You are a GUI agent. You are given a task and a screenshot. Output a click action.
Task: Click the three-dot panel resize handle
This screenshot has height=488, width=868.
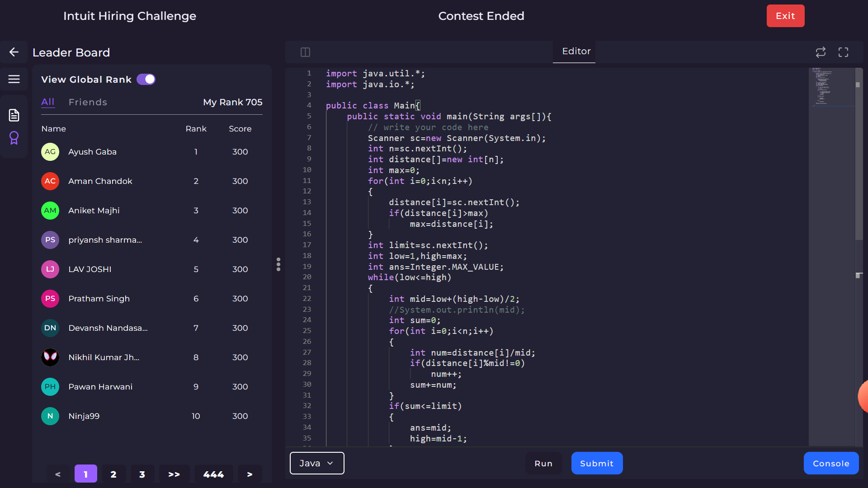278,264
